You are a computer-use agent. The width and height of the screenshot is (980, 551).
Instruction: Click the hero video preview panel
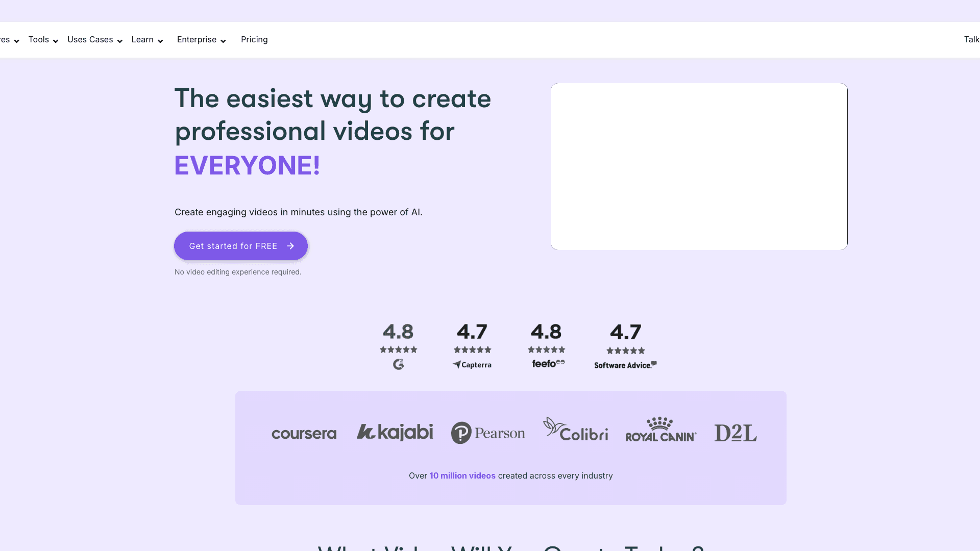pyautogui.click(x=699, y=167)
